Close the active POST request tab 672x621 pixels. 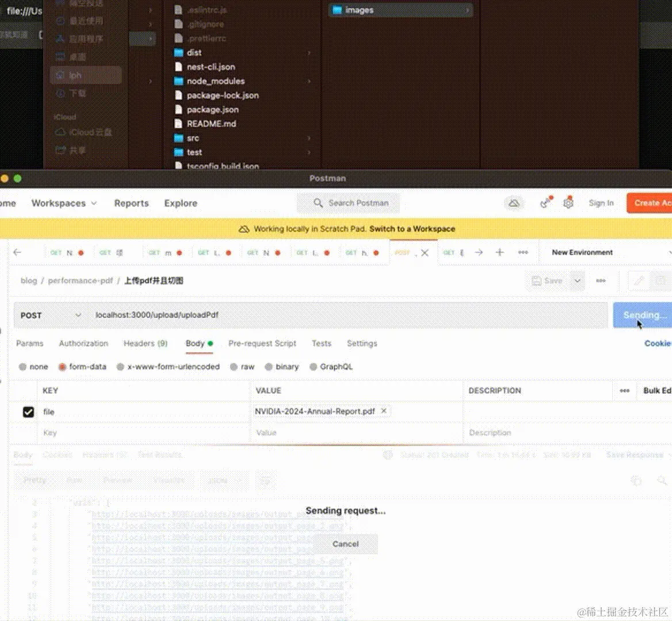(x=425, y=252)
